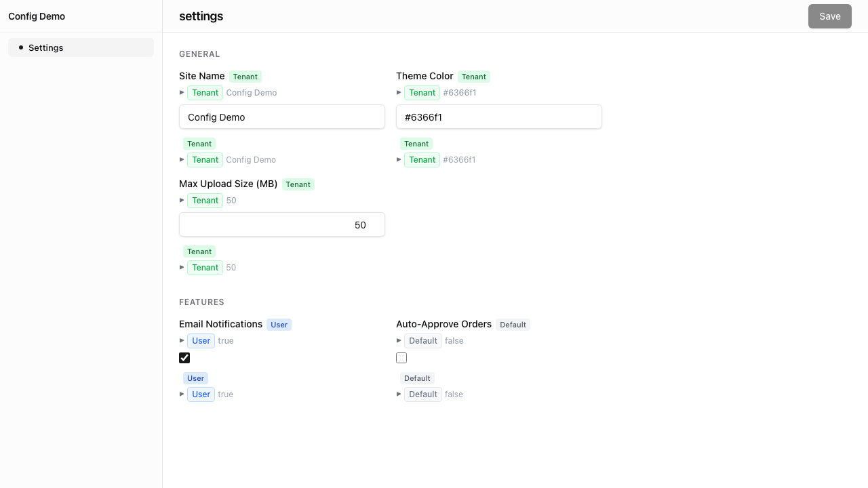
Task: Enable the Auto-Approve Orders checkbox
Action: [x=401, y=358]
